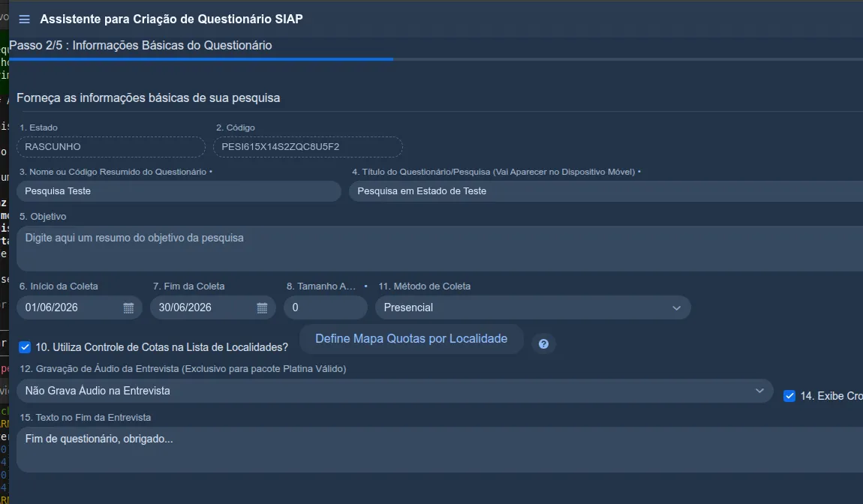Click the '15. Texto no Fim da Entrevista' label
This screenshot has width=863, height=504.
86,418
